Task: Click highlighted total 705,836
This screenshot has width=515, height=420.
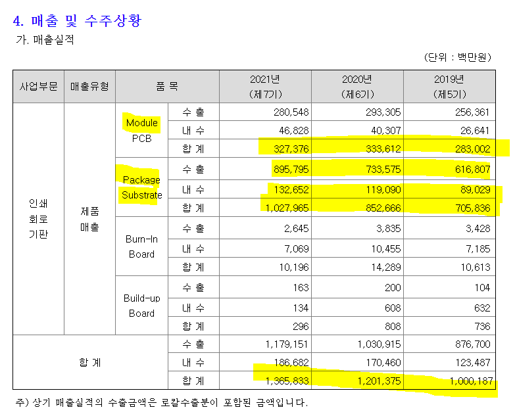Action: (473, 208)
